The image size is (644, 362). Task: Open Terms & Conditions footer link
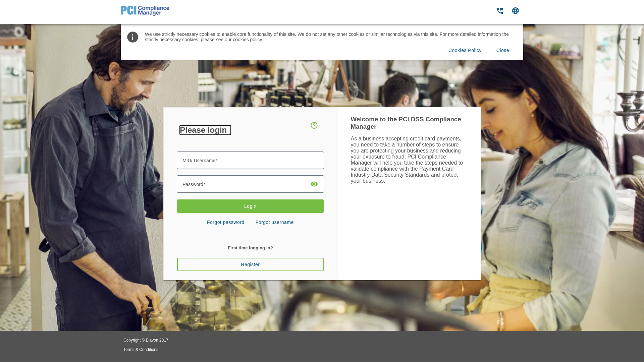[141, 350]
